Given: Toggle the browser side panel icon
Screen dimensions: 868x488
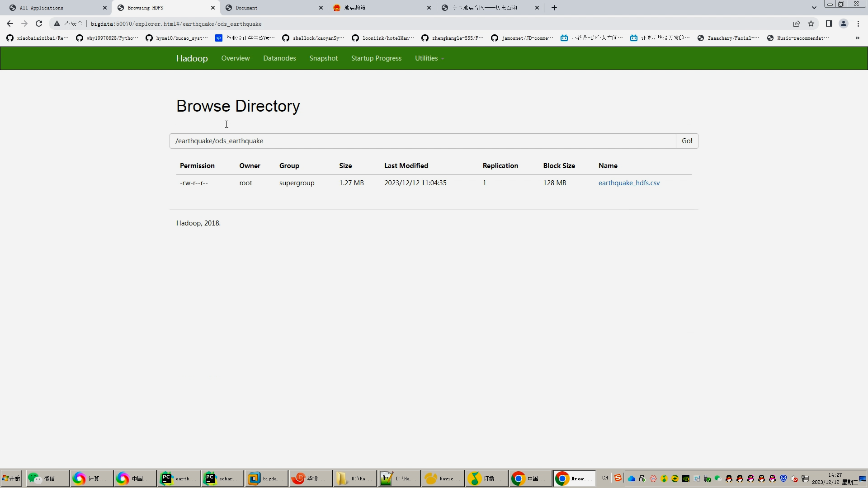Looking at the screenshot, I should pos(829,23).
